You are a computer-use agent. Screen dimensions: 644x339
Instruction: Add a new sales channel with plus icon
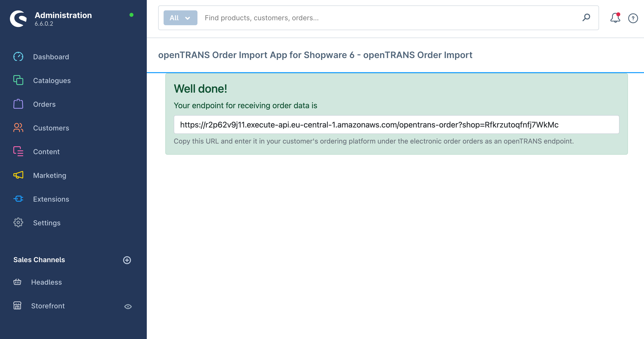pyautogui.click(x=127, y=260)
